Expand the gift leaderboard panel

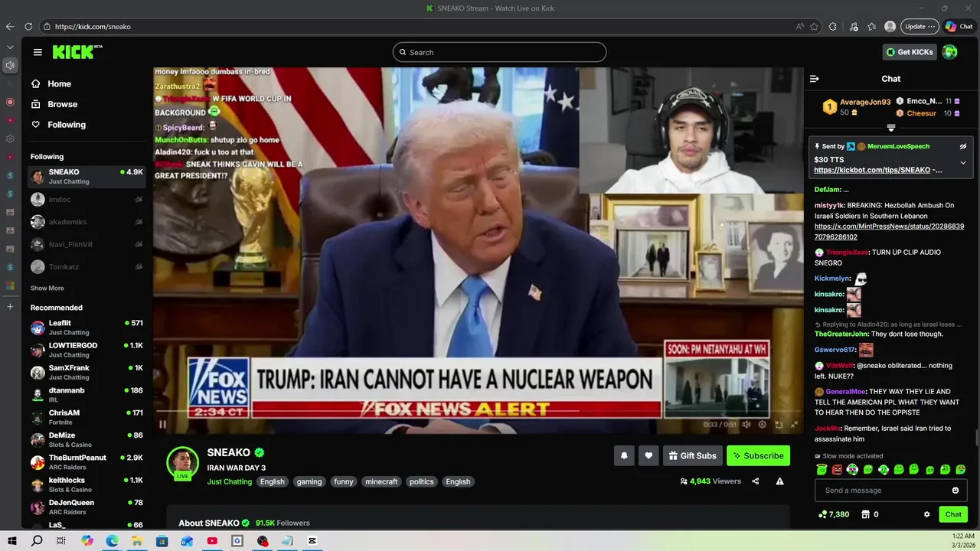891,128
